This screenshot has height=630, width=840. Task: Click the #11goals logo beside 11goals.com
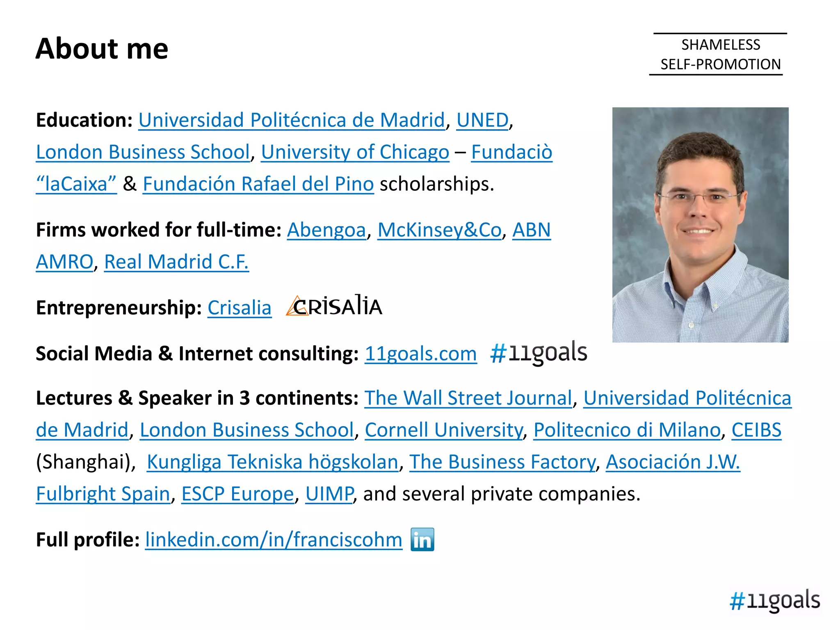tap(539, 352)
